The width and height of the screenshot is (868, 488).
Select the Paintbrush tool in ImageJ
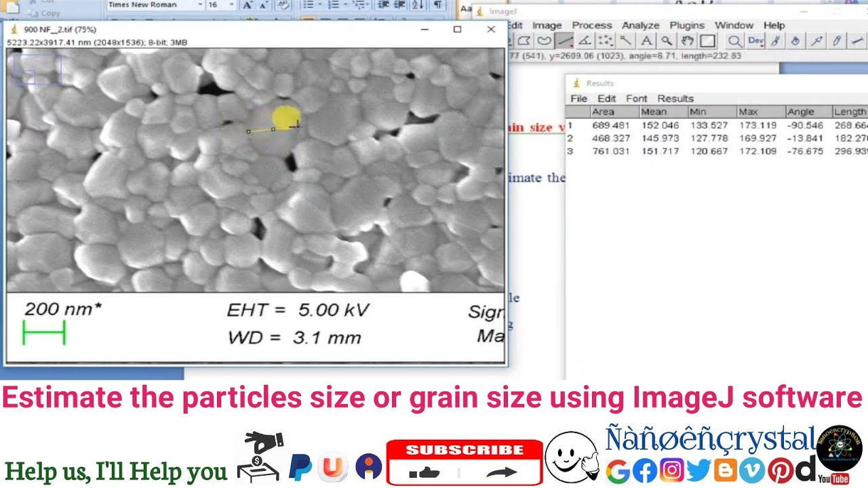[x=774, y=41]
